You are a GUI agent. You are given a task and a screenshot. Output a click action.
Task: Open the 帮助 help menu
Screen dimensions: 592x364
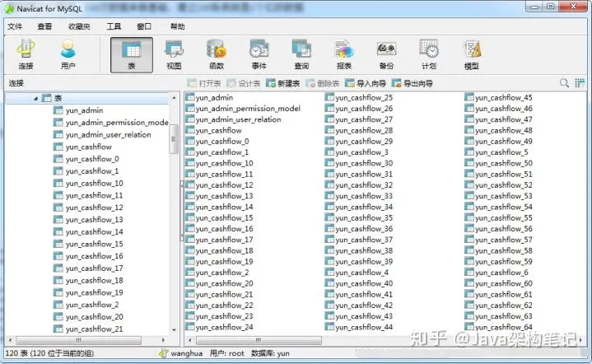(178, 26)
